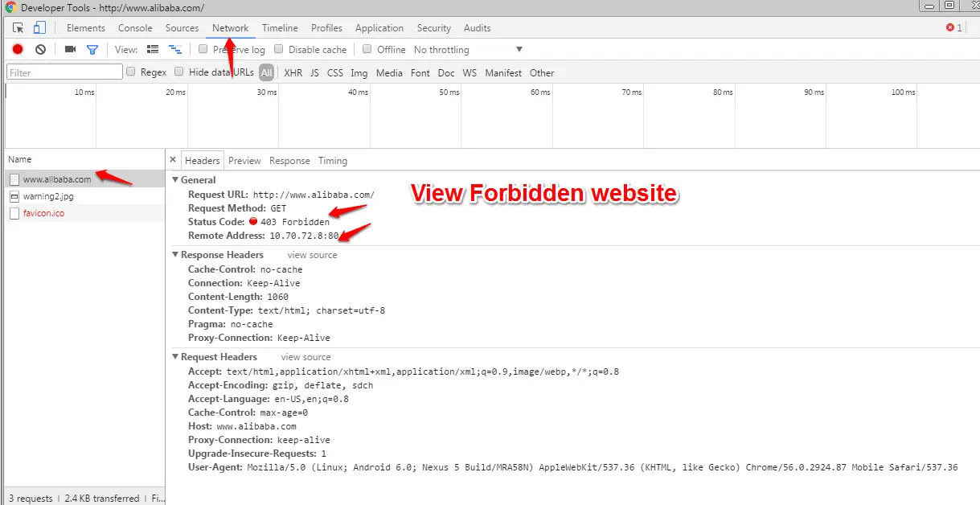Select the All filter button
Screen dimensions: 980x505
click(x=266, y=72)
